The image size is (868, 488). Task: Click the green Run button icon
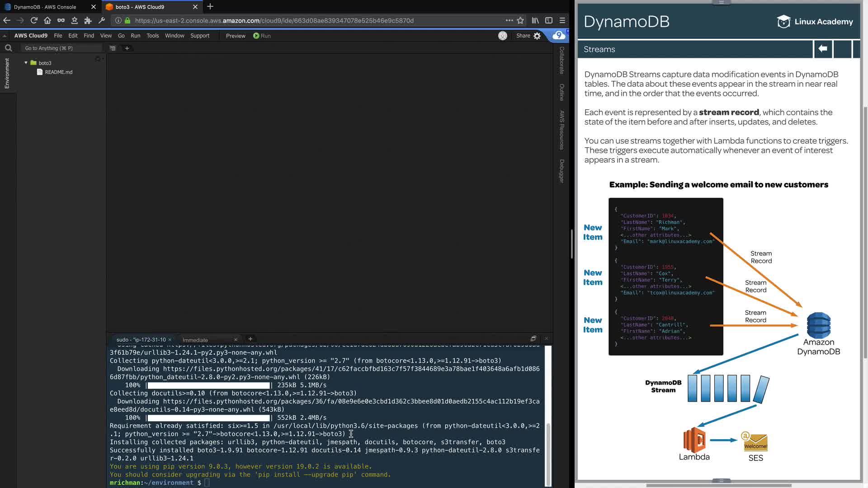click(256, 36)
